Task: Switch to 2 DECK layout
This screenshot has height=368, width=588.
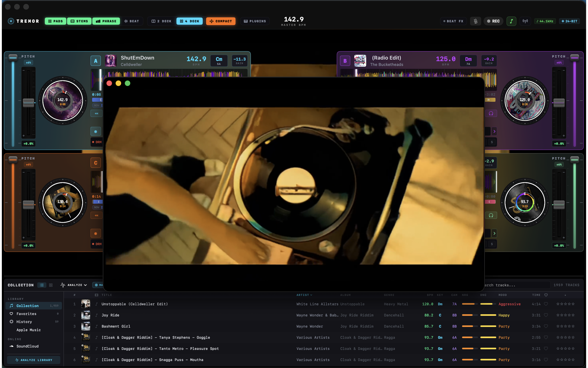Action: pos(162,21)
